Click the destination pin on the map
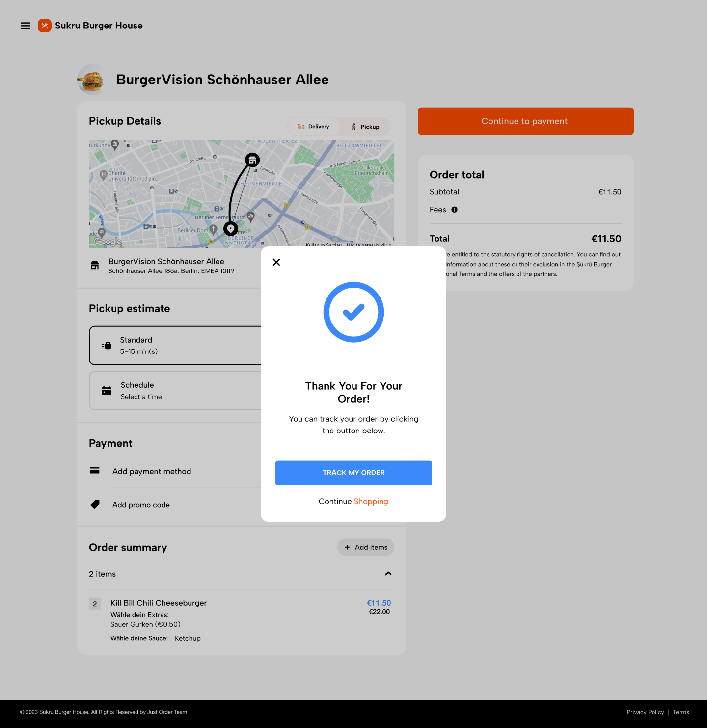Viewport: 707px width, 728px height. pyautogui.click(x=231, y=229)
